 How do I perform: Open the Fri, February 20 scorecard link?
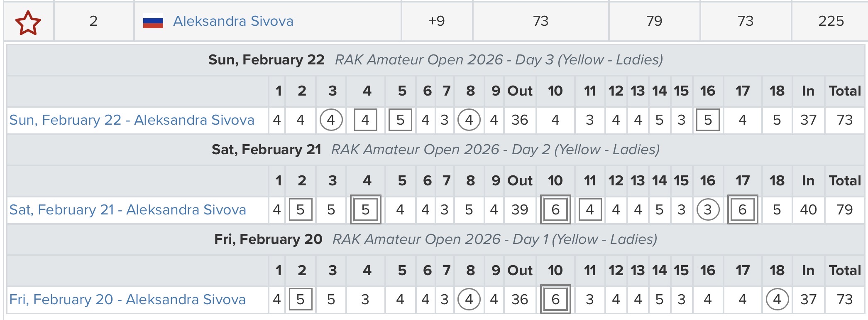tap(127, 300)
